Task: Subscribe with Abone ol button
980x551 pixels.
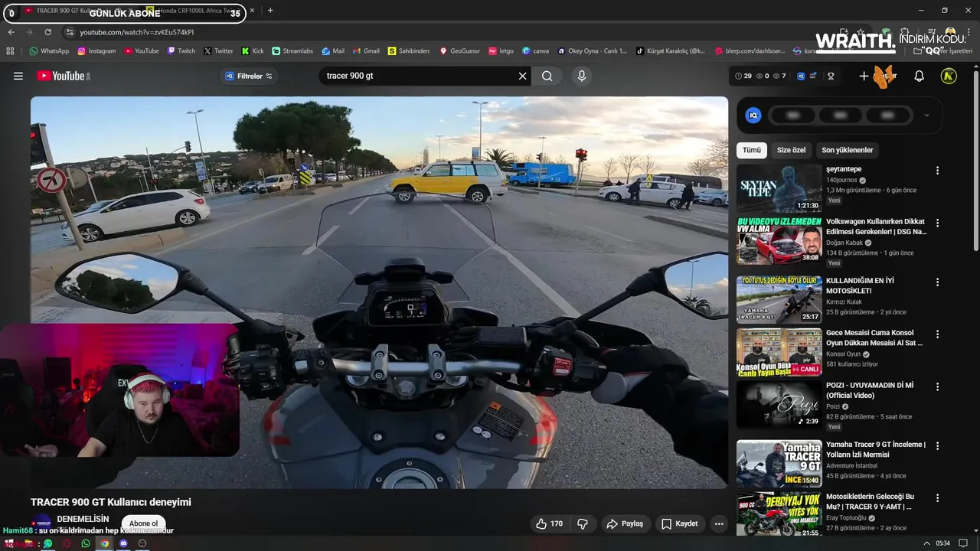Action: point(143,523)
